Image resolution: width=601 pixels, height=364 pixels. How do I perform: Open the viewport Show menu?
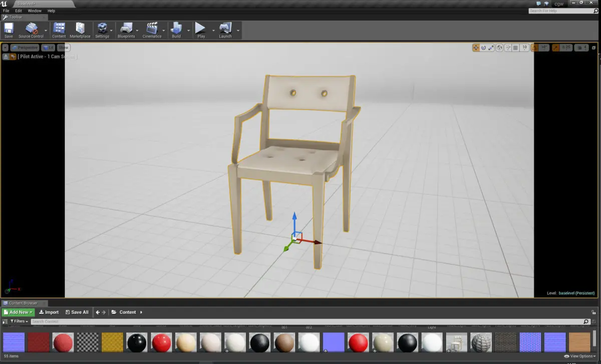[63, 48]
